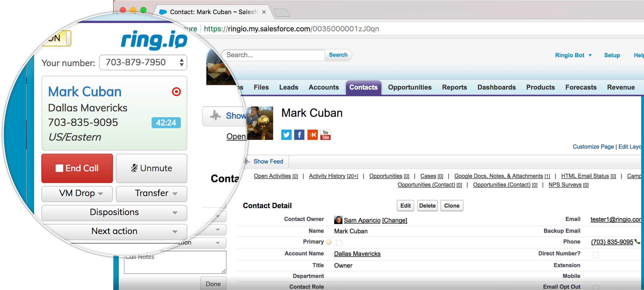Click the (703) 835-9095 phone link
This screenshot has width=644, height=290.
coord(612,242)
